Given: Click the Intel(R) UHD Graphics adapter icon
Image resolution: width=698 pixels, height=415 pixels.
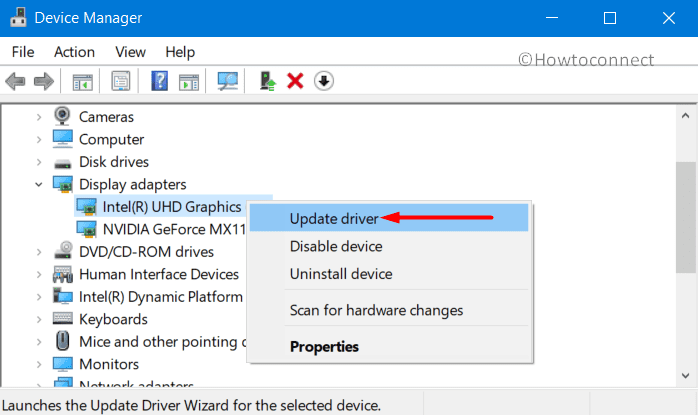Looking at the screenshot, I should point(86,207).
